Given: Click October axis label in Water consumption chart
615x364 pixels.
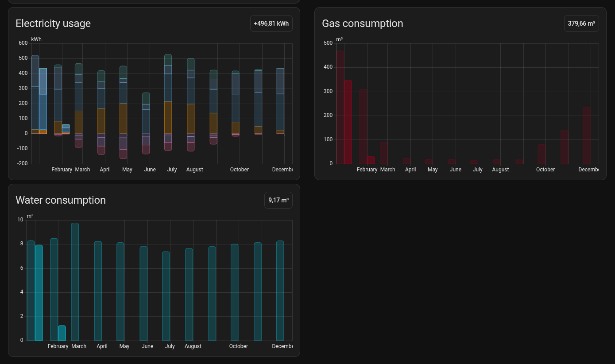Looking at the screenshot, I should coord(238,346).
